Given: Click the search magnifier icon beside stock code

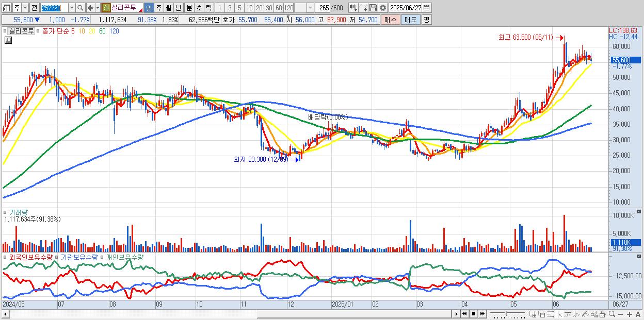Looking at the screenshot, I should coord(81,8).
